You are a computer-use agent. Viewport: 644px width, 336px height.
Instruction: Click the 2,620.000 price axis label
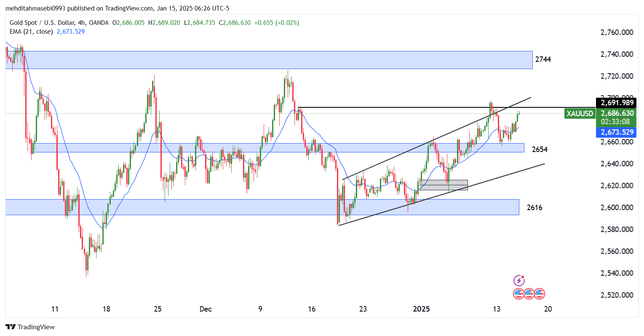coord(617,186)
